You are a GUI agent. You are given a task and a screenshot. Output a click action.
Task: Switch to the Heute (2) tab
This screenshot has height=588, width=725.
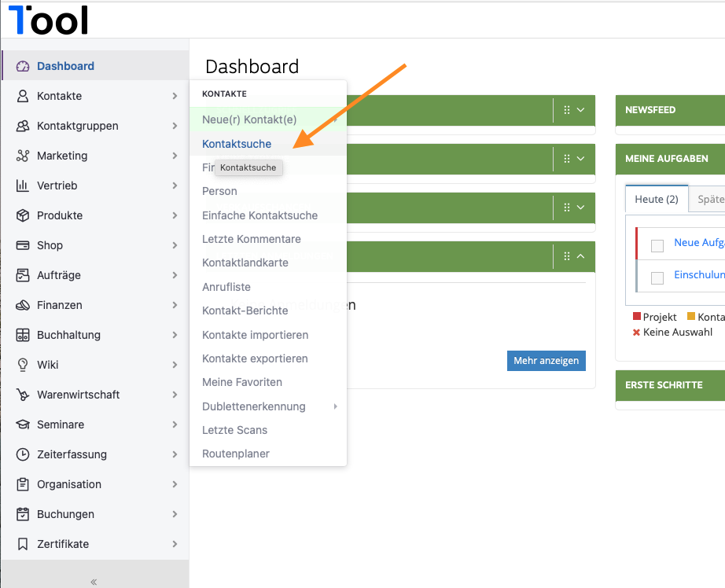point(657,199)
